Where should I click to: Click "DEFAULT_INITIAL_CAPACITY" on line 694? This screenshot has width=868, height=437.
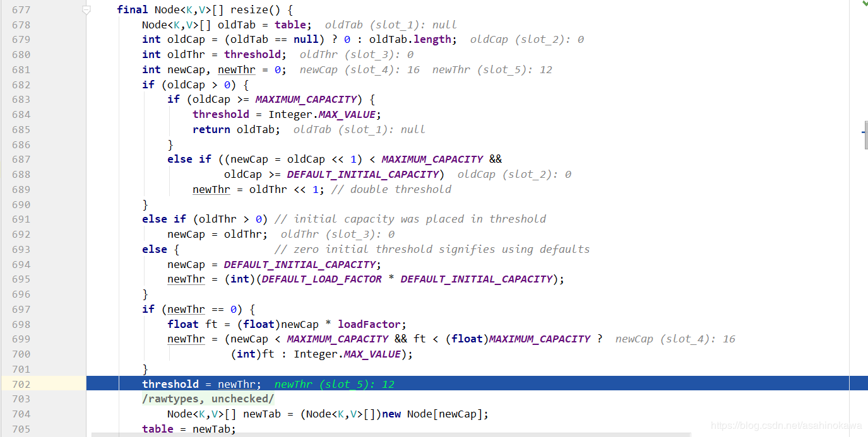(x=300, y=264)
